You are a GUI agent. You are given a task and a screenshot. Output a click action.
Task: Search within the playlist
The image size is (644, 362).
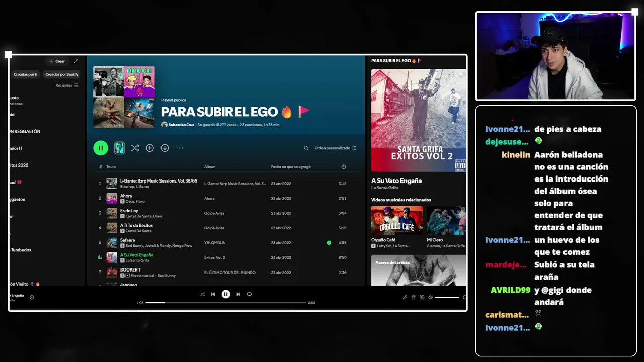click(x=306, y=148)
